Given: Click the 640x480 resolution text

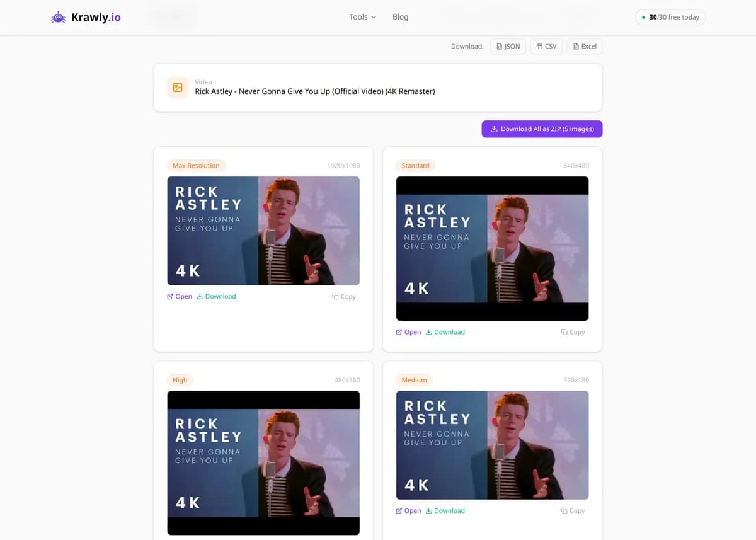Looking at the screenshot, I should pos(576,166).
